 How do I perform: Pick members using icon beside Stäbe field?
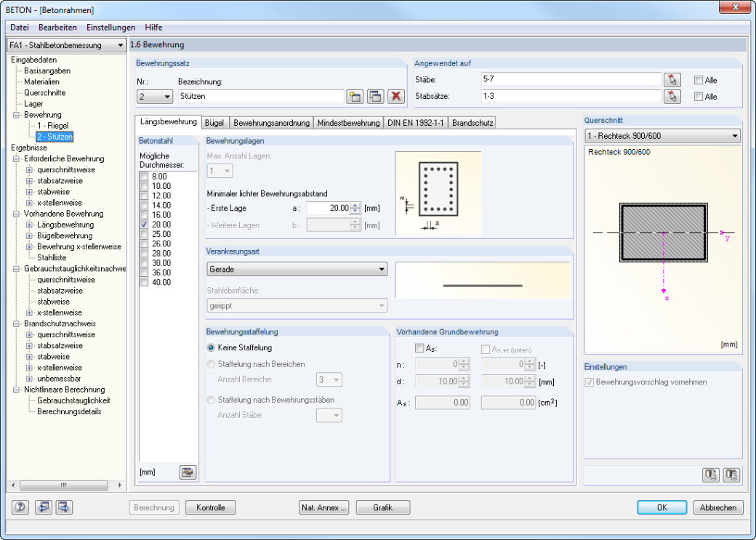pyautogui.click(x=672, y=80)
